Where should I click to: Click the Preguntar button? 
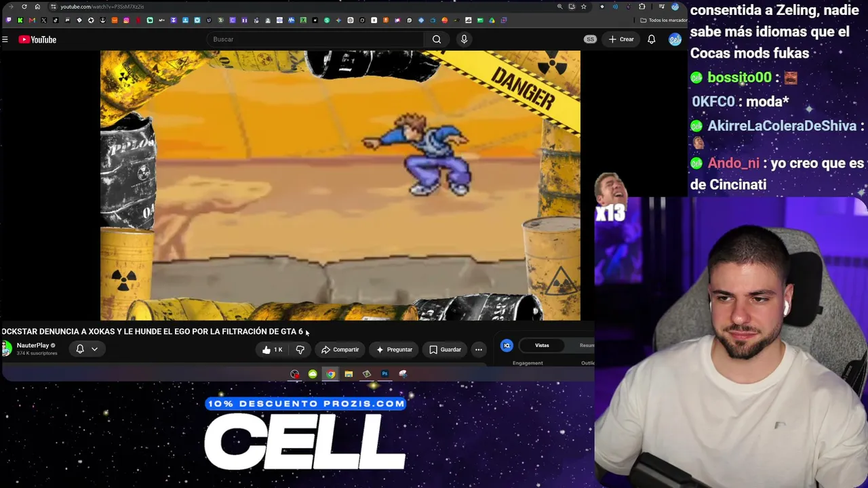click(x=394, y=350)
